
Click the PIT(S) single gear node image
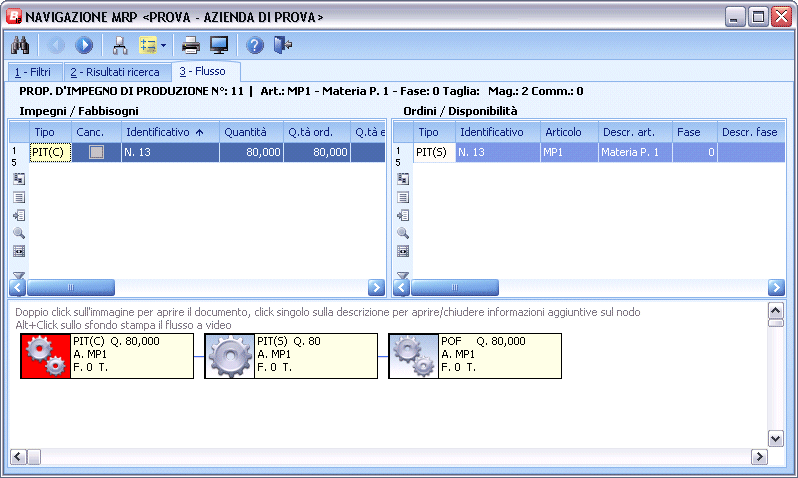pos(230,356)
